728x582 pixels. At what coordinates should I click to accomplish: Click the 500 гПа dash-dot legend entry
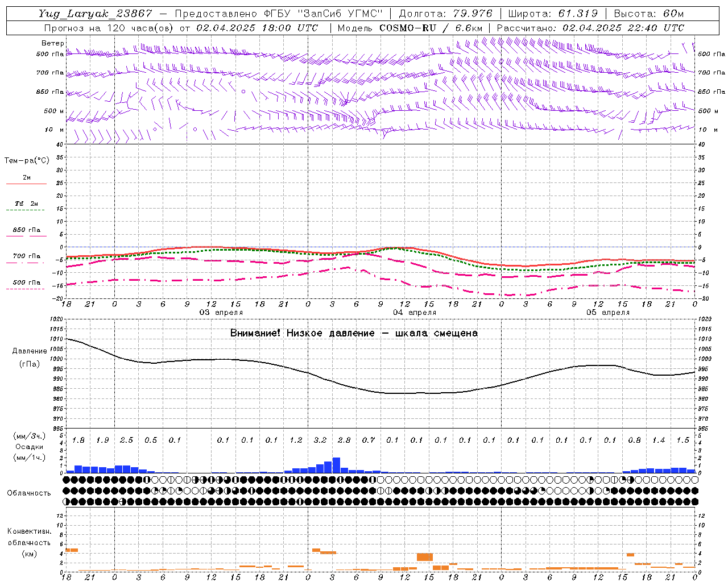point(26,285)
